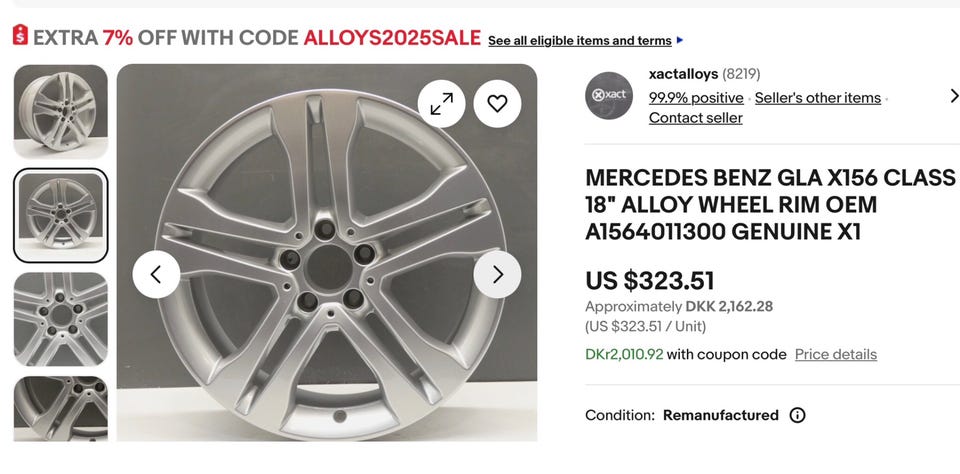Show previous wheel photo with left arrow

click(156, 274)
